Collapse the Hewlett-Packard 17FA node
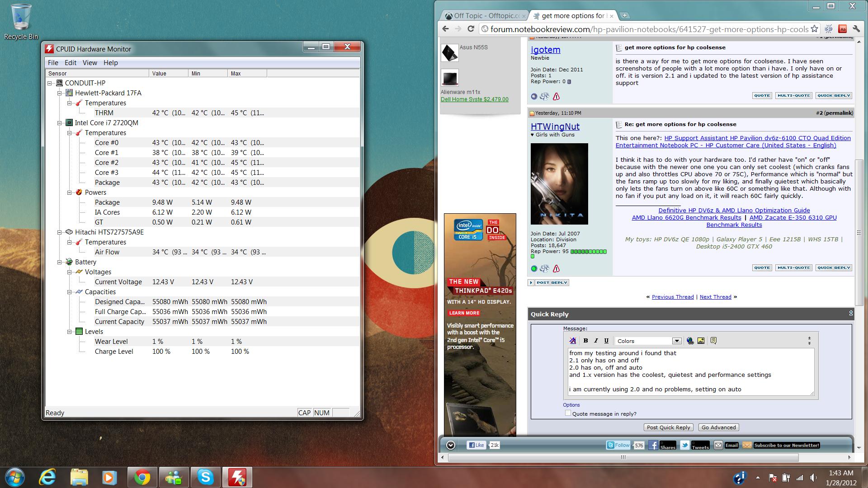The height and width of the screenshot is (488, 868). tap(60, 93)
